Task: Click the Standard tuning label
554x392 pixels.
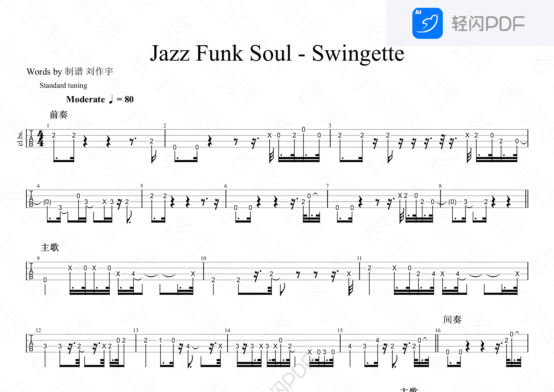Action: (x=63, y=85)
